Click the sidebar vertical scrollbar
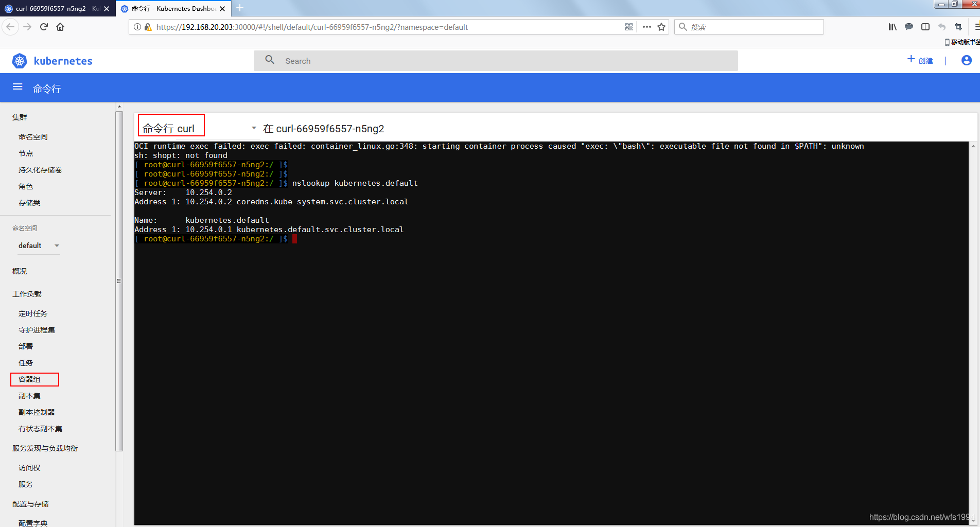 pyautogui.click(x=119, y=281)
